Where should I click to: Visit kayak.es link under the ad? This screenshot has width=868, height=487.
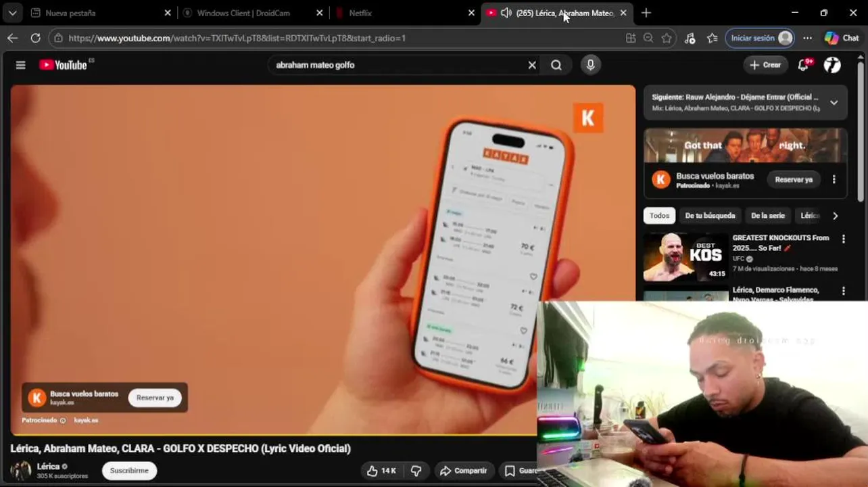click(x=86, y=420)
